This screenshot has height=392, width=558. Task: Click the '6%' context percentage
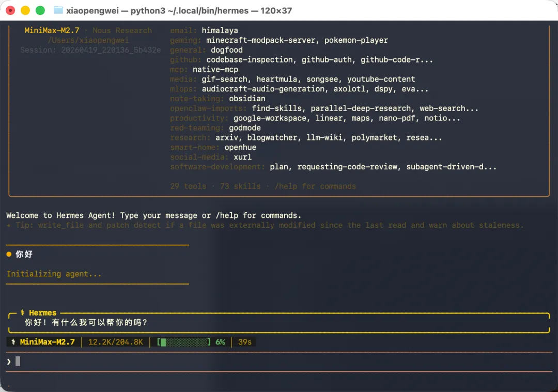(220, 342)
